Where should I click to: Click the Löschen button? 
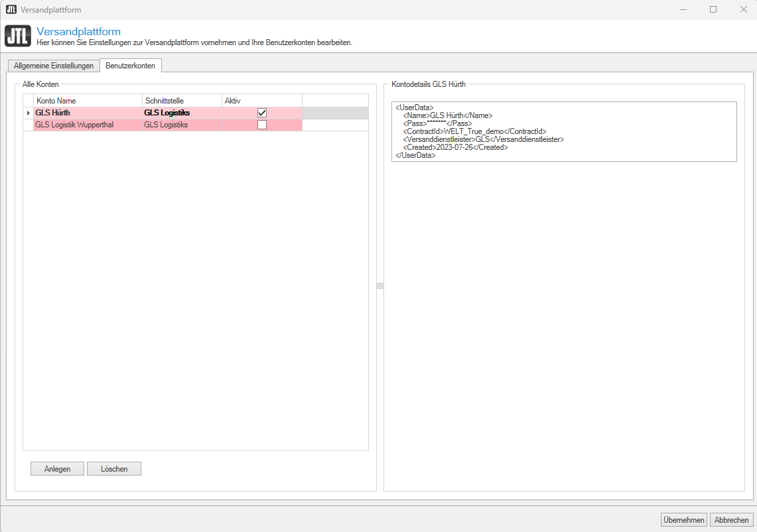(114, 469)
